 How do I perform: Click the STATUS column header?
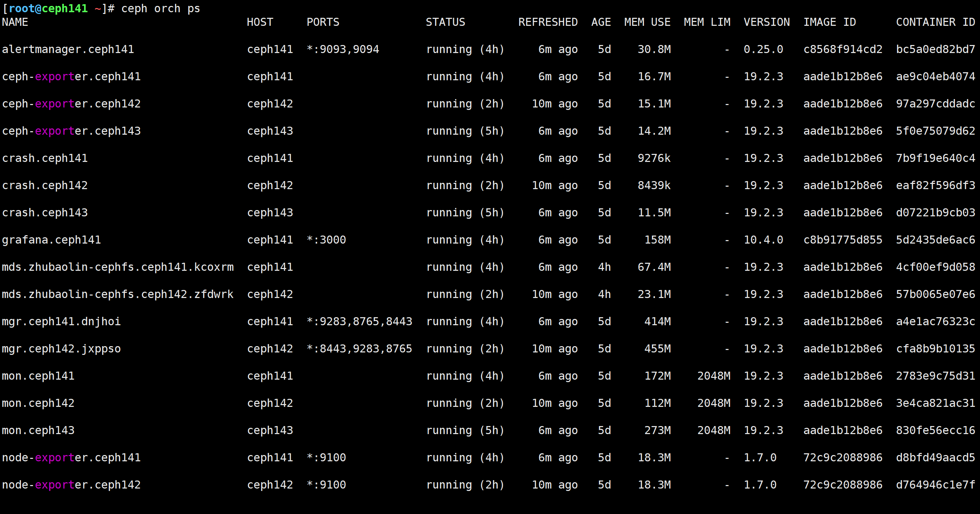(446, 22)
